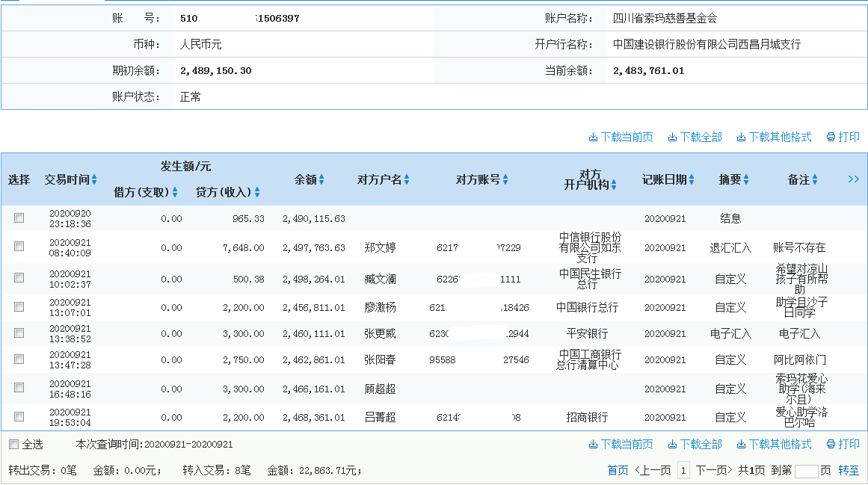Sort 对方户名 column with its arrow icon
This screenshot has height=485, width=868.
click(407, 180)
